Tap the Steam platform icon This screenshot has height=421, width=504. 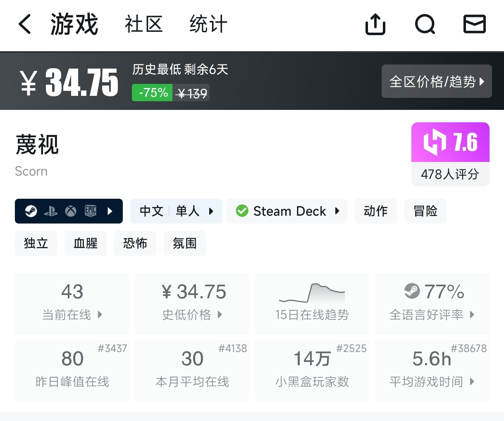click(x=31, y=211)
